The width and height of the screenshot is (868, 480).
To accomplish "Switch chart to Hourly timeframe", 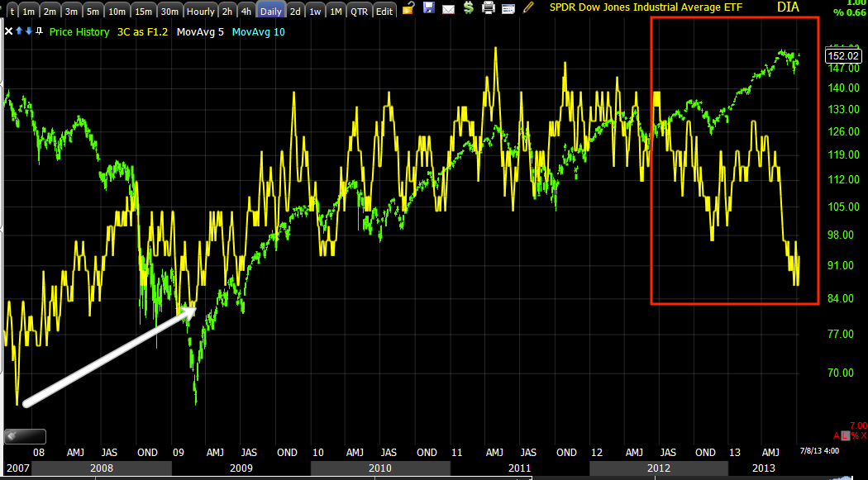I will [200, 11].
